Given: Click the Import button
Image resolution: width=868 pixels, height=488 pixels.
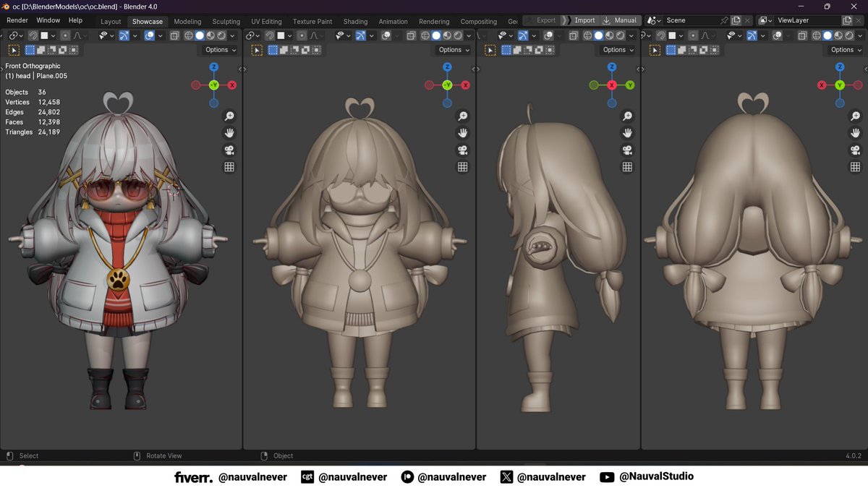Looking at the screenshot, I should pos(579,20).
